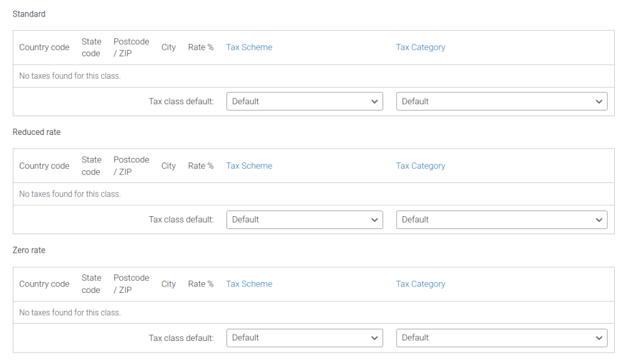The image size is (627, 364).
Task: Click chevron arrow of Reduced rate scheme dropdown
Action: point(375,220)
